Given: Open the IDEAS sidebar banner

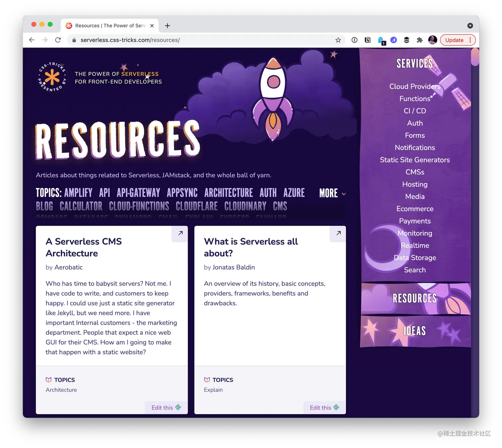Looking at the screenshot, I should [416, 331].
